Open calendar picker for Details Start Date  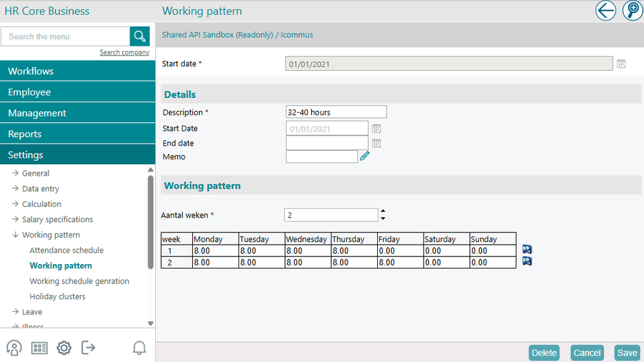click(x=376, y=128)
